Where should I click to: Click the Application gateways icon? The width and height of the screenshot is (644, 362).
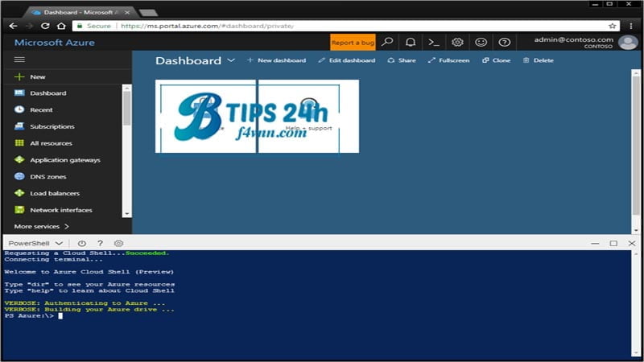[19, 159]
